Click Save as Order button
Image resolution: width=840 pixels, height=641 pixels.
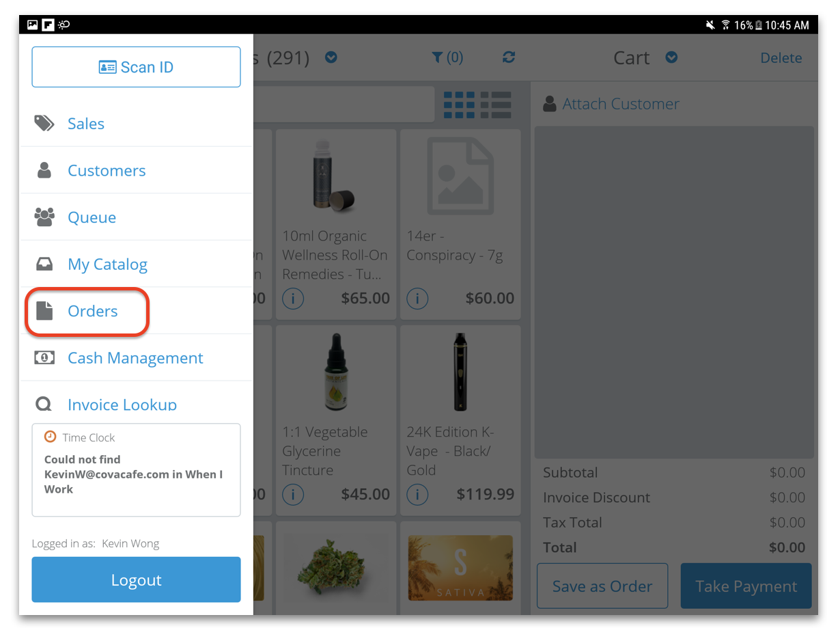pos(602,586)
